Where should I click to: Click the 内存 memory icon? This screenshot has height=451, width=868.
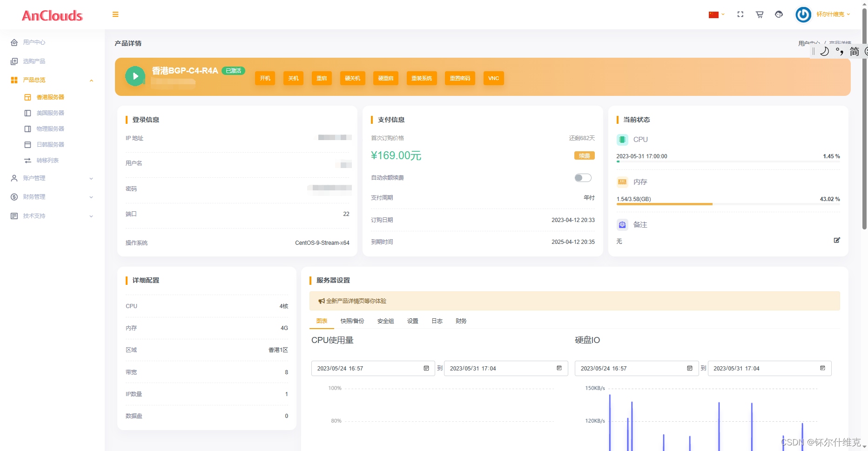(622, 182)
